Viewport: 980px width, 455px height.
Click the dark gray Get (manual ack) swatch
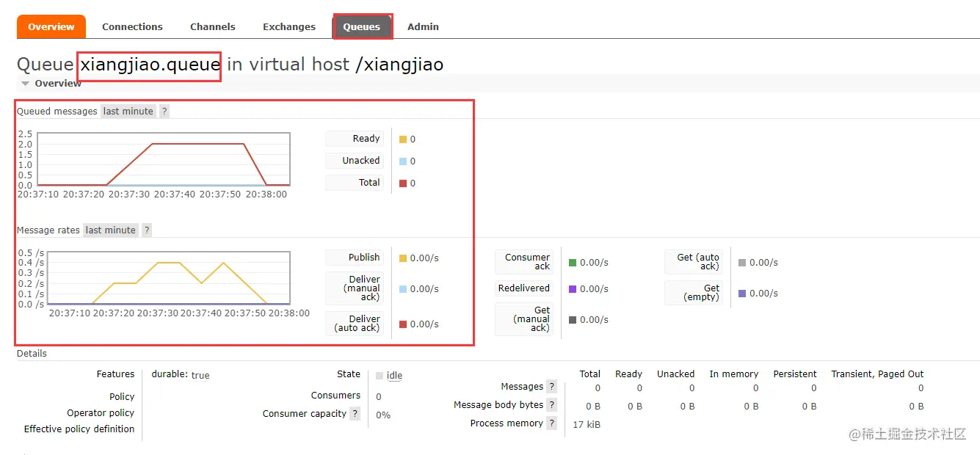coord(573,320)
